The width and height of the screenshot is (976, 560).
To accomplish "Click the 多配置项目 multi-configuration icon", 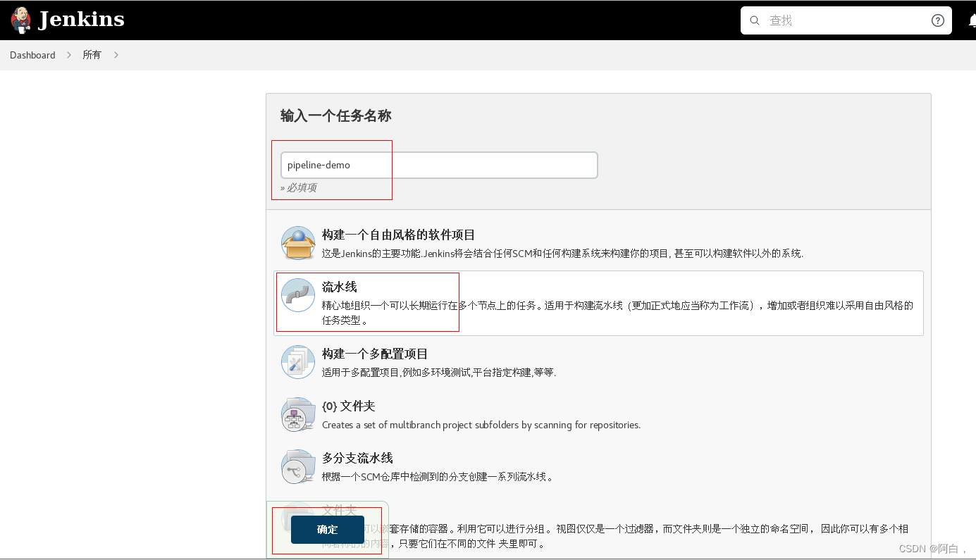I will click(297, 361).
